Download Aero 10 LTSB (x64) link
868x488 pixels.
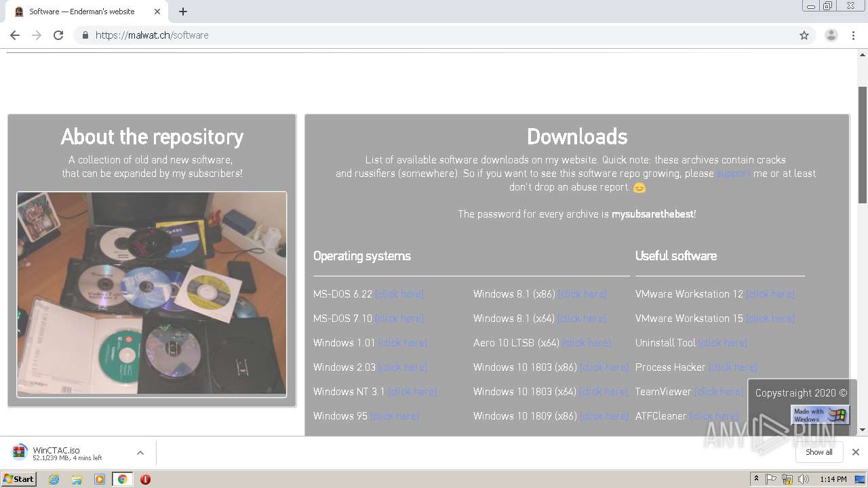click(x=587, y=343)
